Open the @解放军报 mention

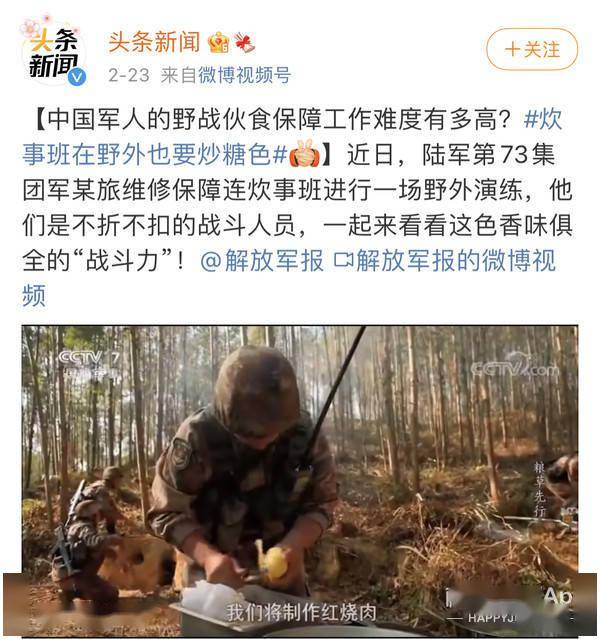[262, 260]
